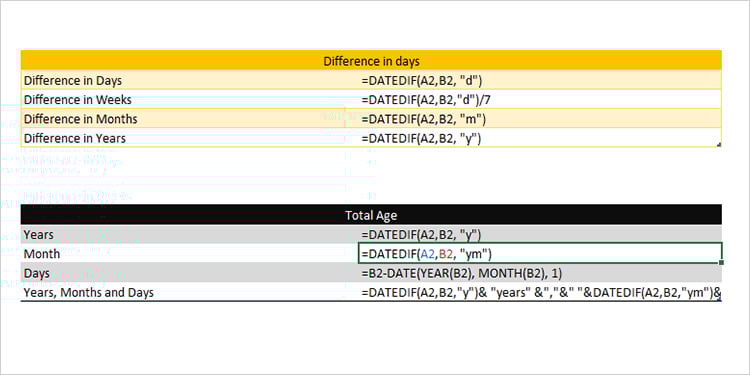Viewport: 750px width, 375px height.
Task: Click inside the active "ym" formula cell
Action: 540,253
